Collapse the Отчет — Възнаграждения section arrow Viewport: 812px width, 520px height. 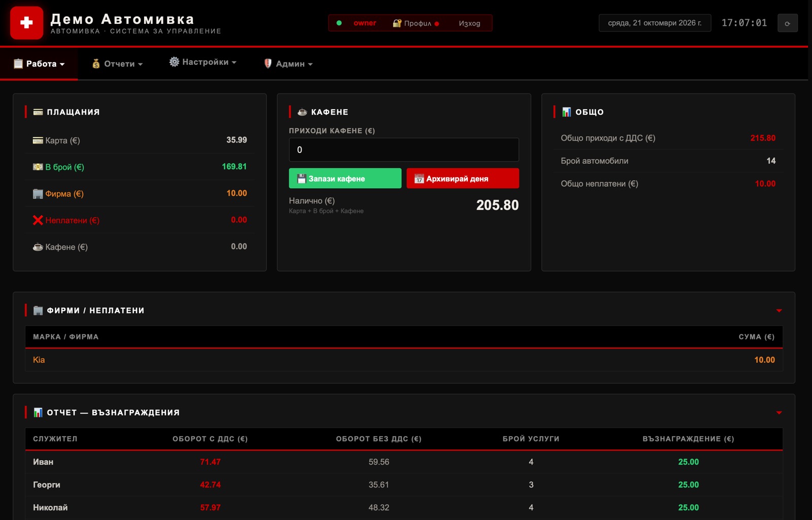pos(779,413)
